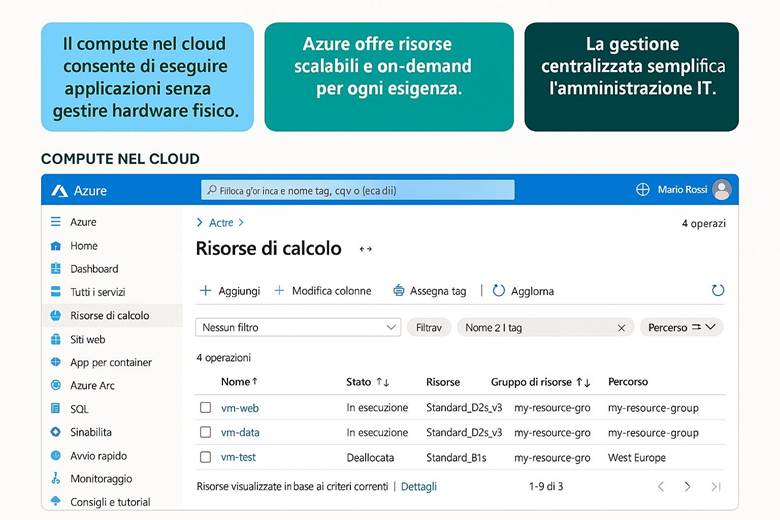Click the Filtrav button
Screen dimensions: 780x520
click(x=429, y=327)
